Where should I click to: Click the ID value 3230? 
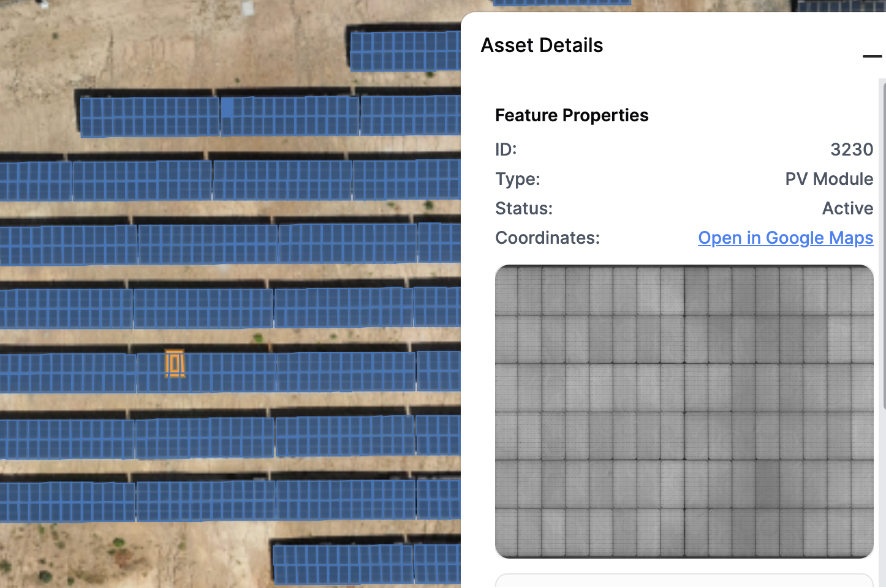(x=851, y=149)
